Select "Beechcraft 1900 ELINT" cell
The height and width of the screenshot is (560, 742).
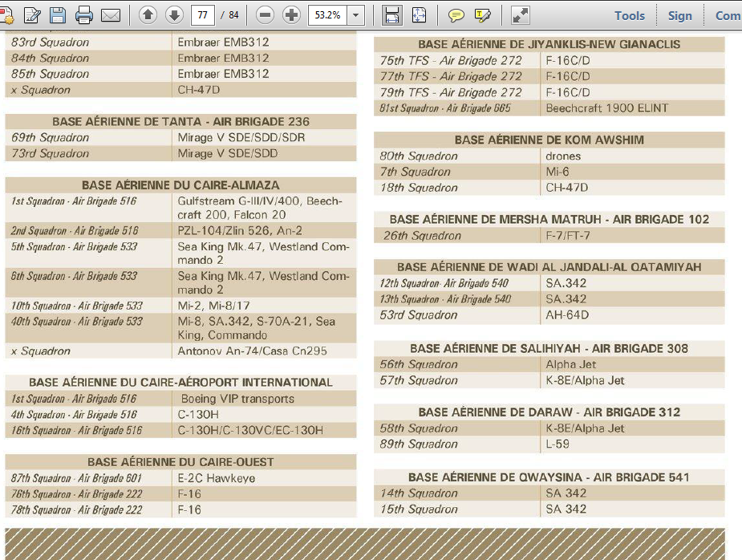(607, 108)
